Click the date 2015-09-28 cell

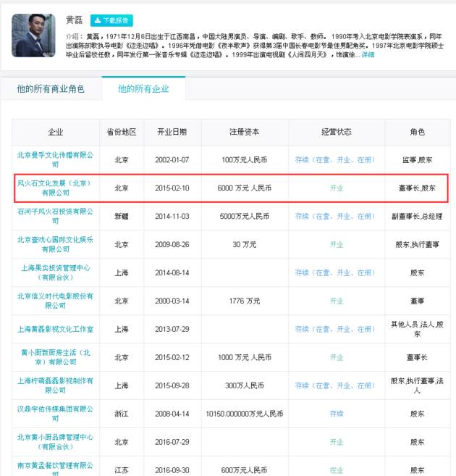(x=172, y=385)
